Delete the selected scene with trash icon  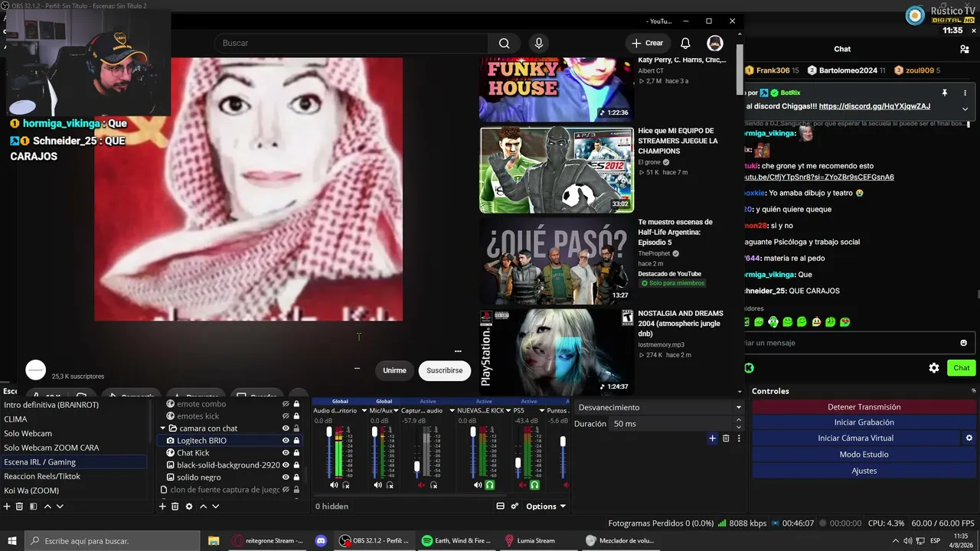pyautogui.click(x=20, y=507)
